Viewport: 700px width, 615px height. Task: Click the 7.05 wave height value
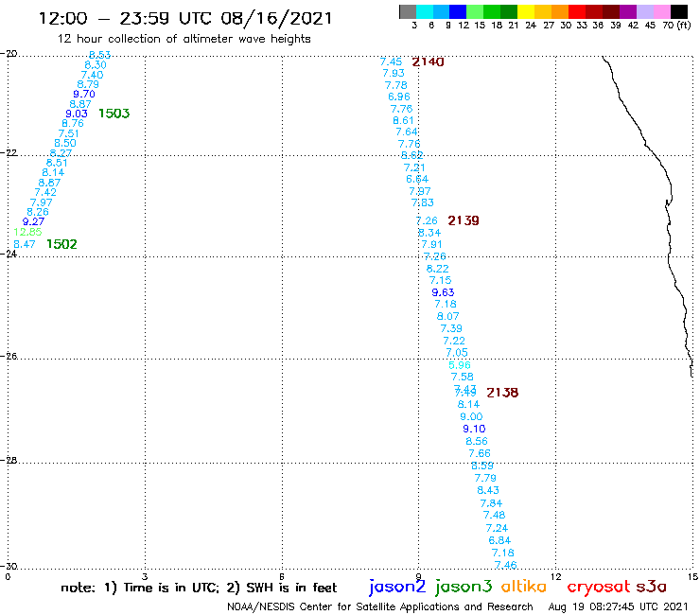(x=457, y=353)
